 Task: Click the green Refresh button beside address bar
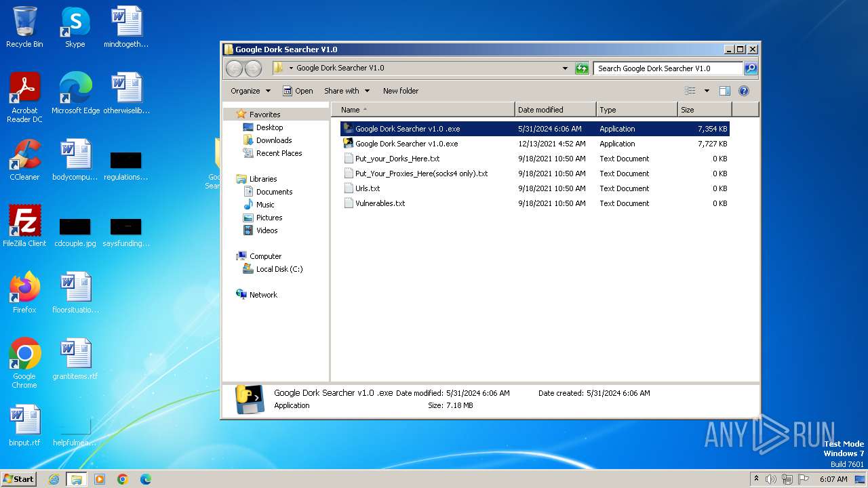point(582,68)
